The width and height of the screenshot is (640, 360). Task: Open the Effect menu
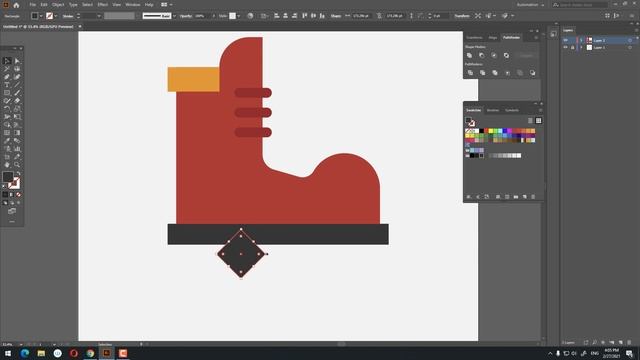[x=102, y=5]
